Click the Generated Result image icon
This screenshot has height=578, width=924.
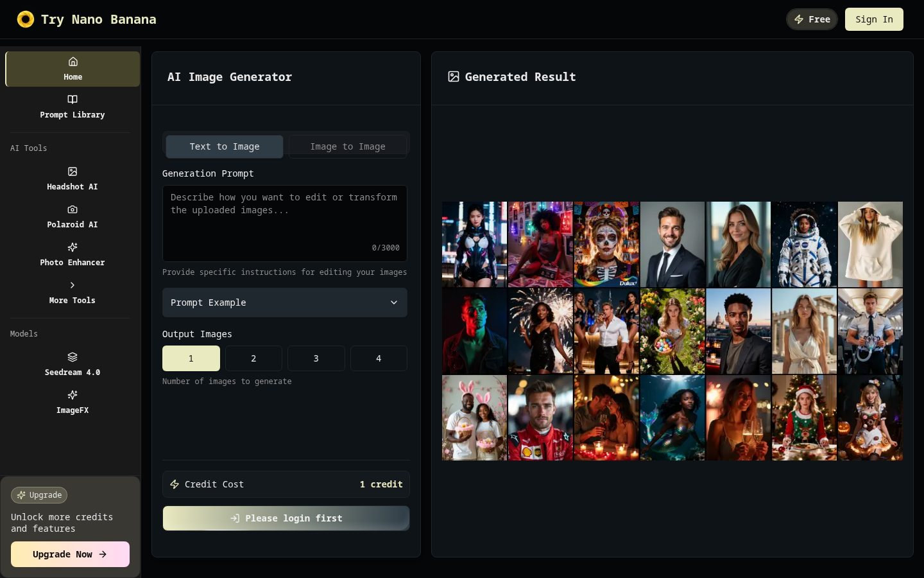click(x=454, y=77)
